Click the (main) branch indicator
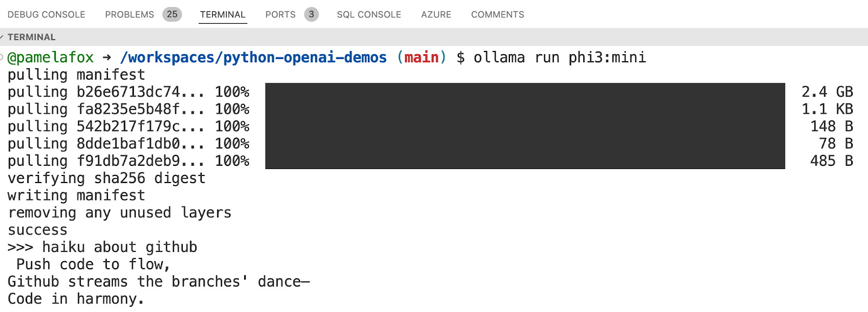Screen dimensions: 868x312 [x=420, y=57]
